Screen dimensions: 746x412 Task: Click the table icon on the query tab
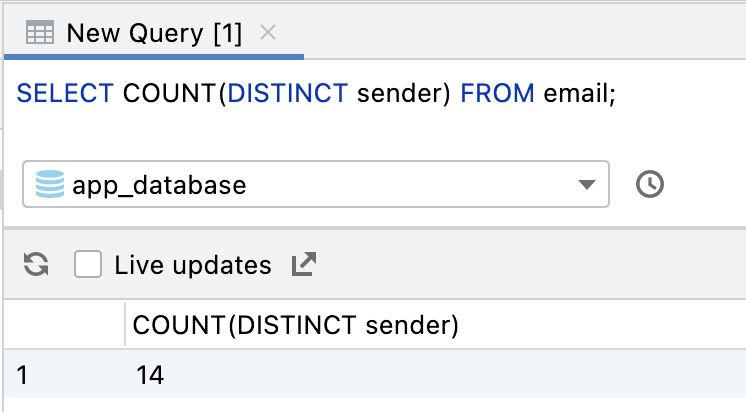point(39,33)
